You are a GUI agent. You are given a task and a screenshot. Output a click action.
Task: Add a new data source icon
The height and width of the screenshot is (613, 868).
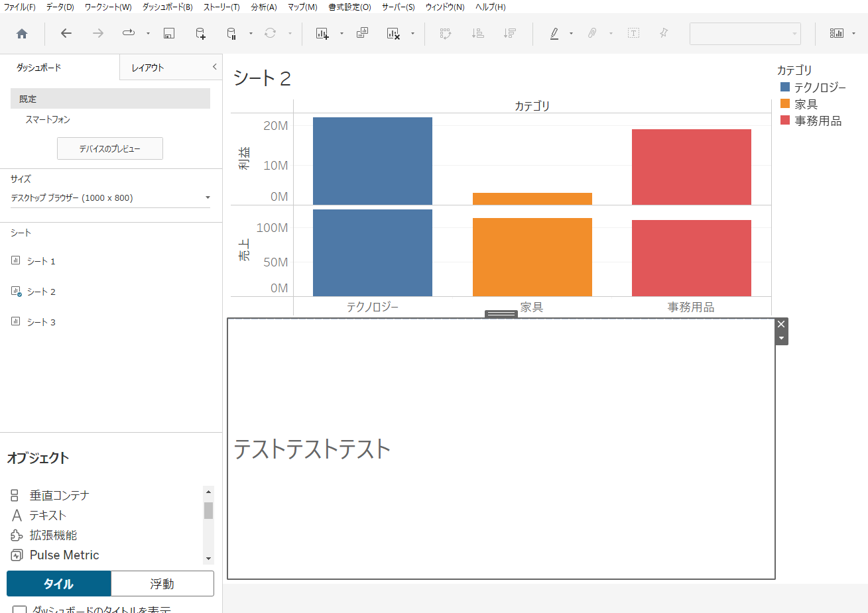[x=200, y=33]
